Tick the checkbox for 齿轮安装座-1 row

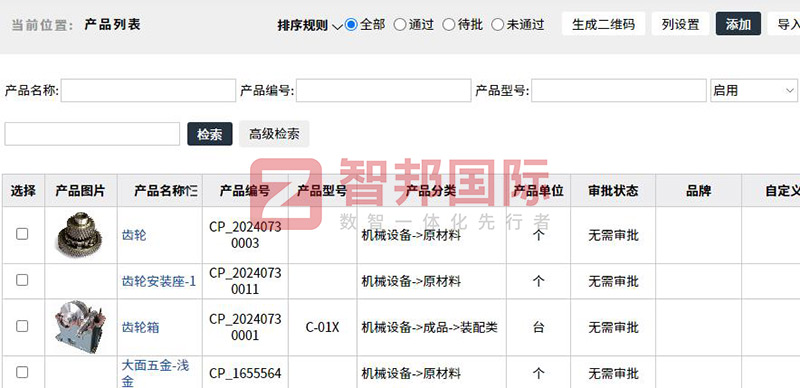coord(22,280)
